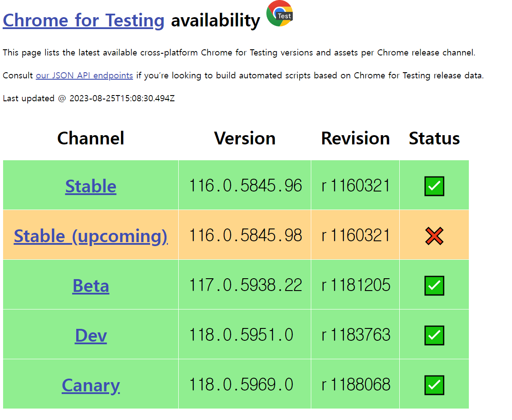Screen dimensions: 512x420
Task: Open the Beta channel link
Action: (x=91, y=286)
